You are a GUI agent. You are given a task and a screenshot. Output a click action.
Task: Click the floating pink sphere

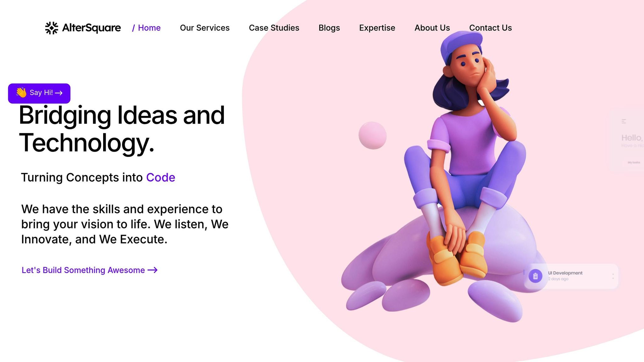(373, 135)
